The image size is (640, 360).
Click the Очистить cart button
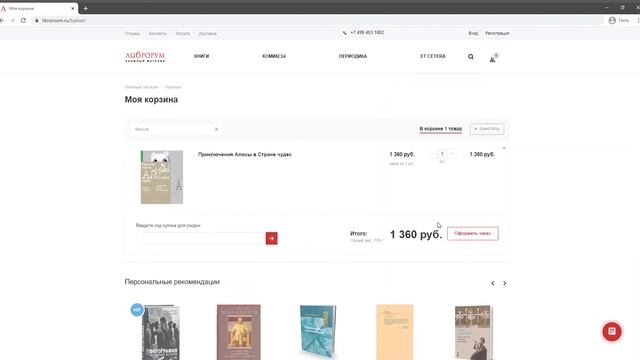[x=487, y=129]
